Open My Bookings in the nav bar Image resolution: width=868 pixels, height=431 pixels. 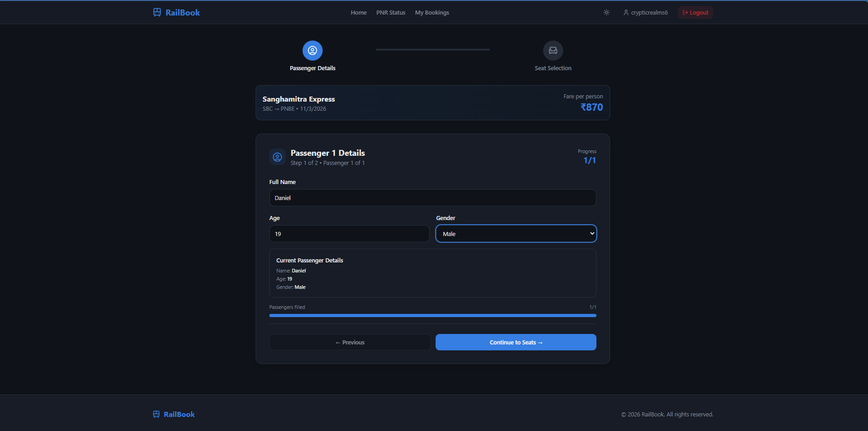click(x=432, y=12)
